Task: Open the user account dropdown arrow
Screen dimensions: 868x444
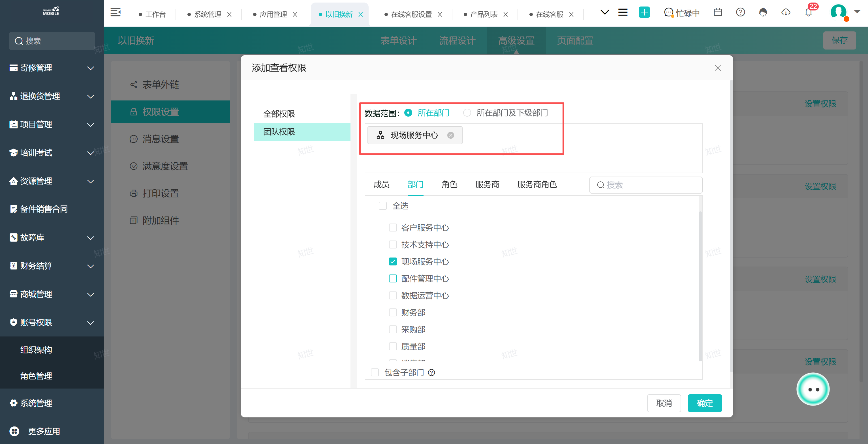Action: [x=857, y=12]
